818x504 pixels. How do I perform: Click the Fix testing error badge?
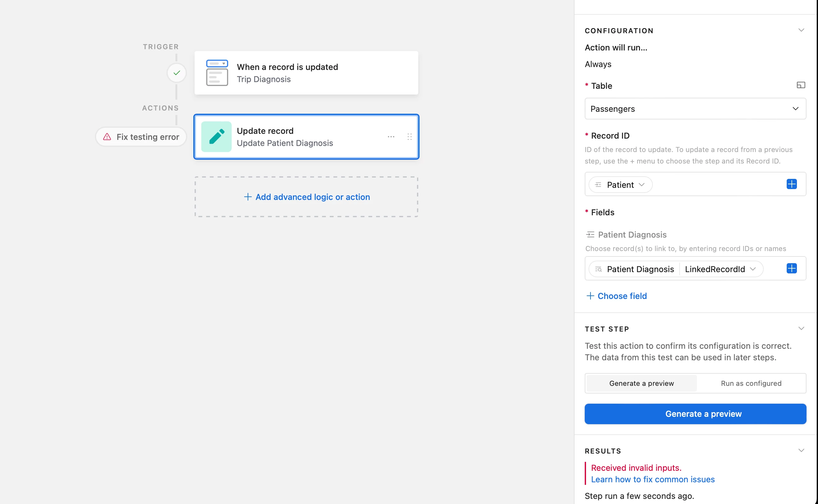[141, 137]
